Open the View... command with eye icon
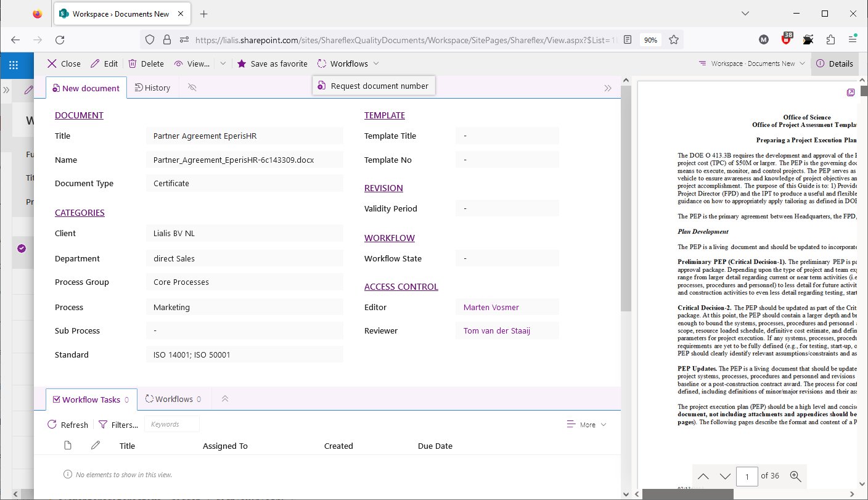The width and height of the screenshot is (868, 500). click(192, 64)
